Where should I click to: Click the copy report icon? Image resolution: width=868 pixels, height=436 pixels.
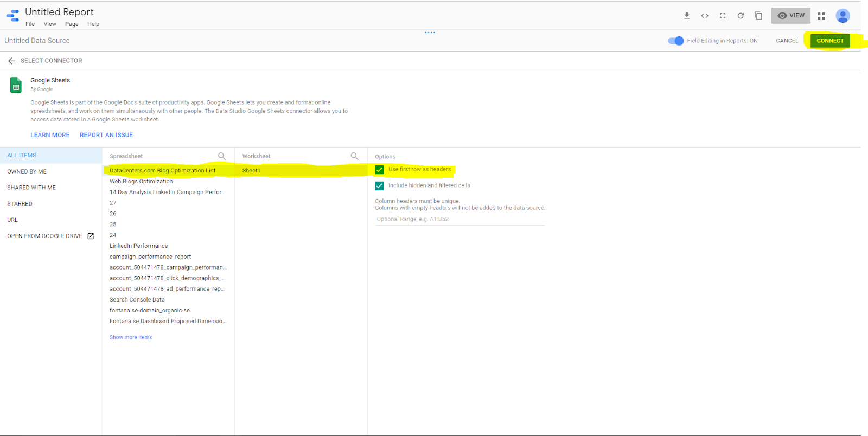coord(758,16)
